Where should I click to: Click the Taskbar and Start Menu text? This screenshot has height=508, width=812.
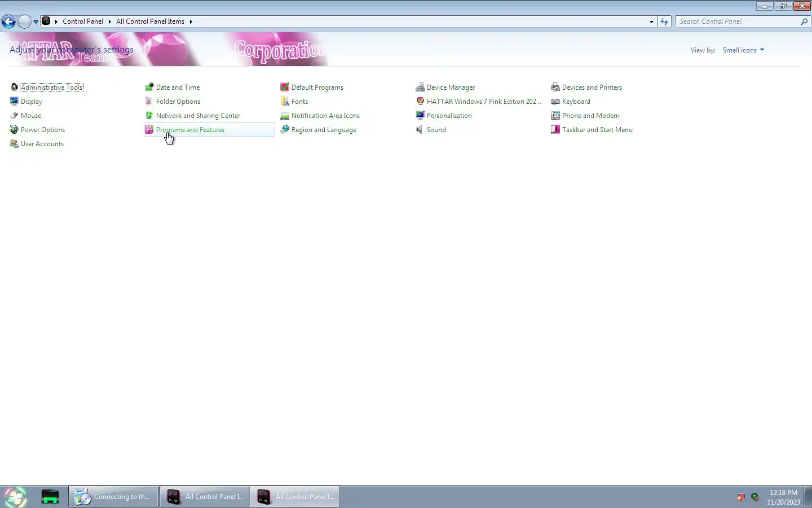[597, 129]
